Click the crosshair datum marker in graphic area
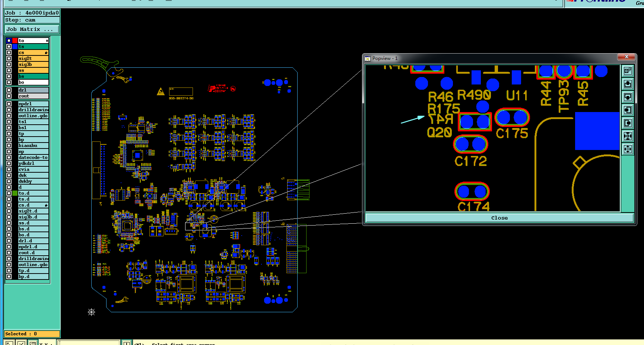This screenshot has width=644, height=345. [91, 312]
